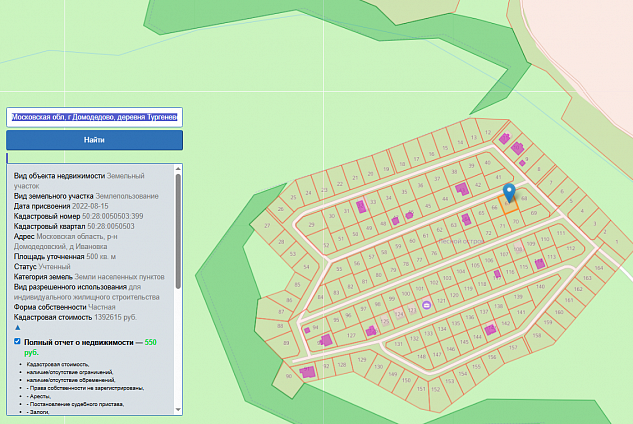633x424 pixels.
Task: Select plot number 140 on the map
Action: pyautogui.click(x=540, y=286)
